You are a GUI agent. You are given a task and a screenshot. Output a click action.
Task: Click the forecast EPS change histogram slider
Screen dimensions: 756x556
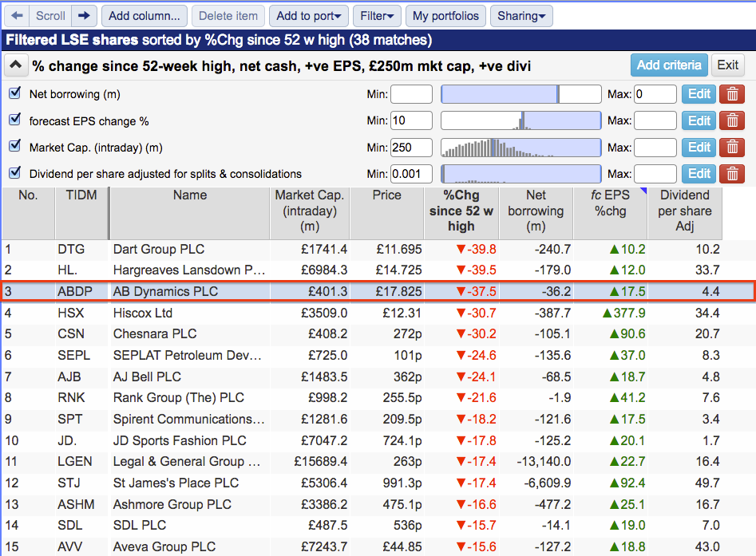(521, 120)
